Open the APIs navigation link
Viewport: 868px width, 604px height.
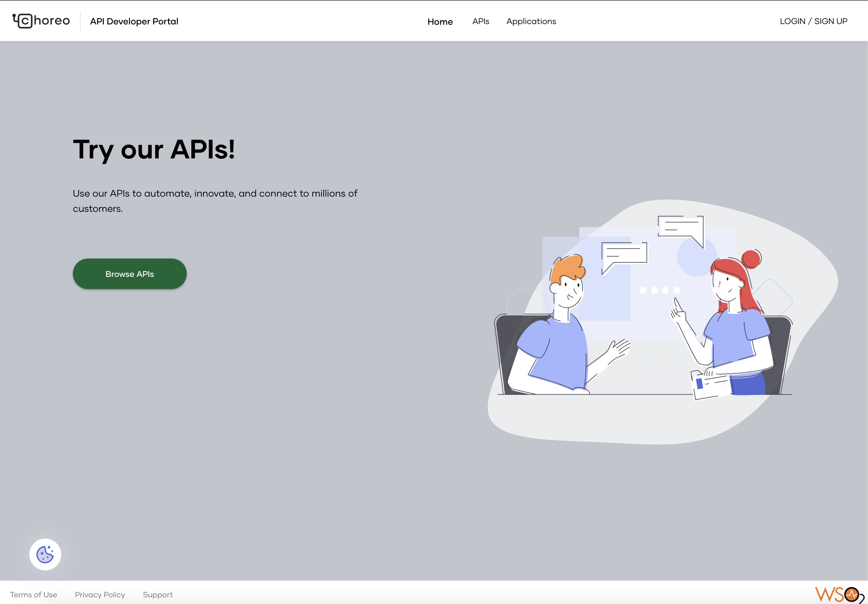tap(480, 21)
